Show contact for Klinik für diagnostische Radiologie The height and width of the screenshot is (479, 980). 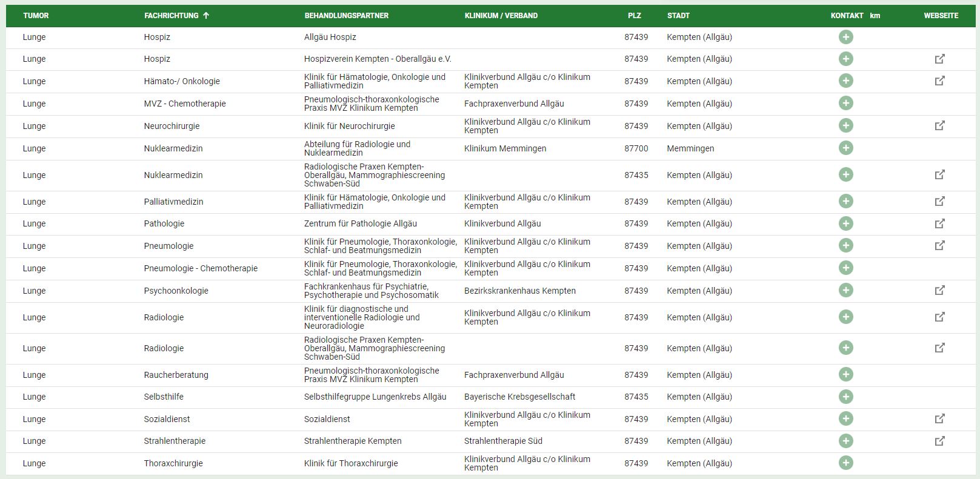pyautogui.click(x=845, y=317)
